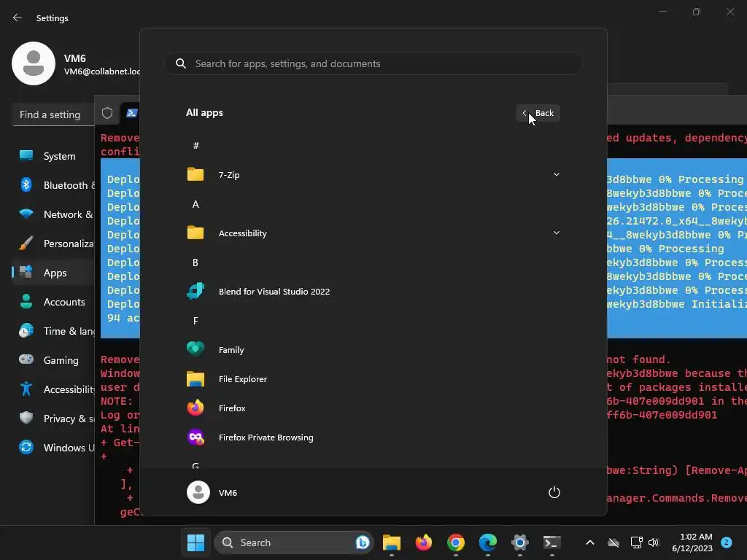Image resolution: width=747 pixels, height=560 pixels.
Task: Select System in Settings sidebar
Action: pyautogui.click(x=53, y=156)
